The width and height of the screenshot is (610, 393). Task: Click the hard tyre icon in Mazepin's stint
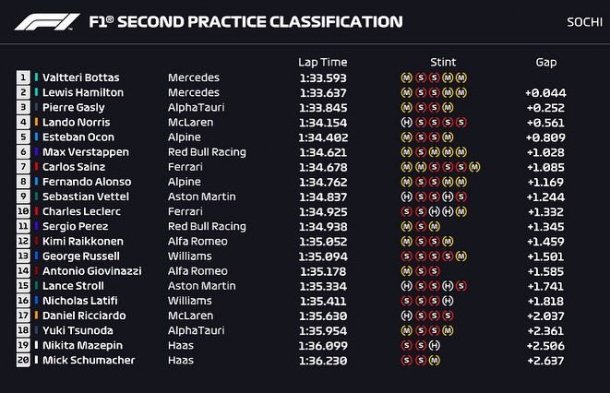(434, 346)
